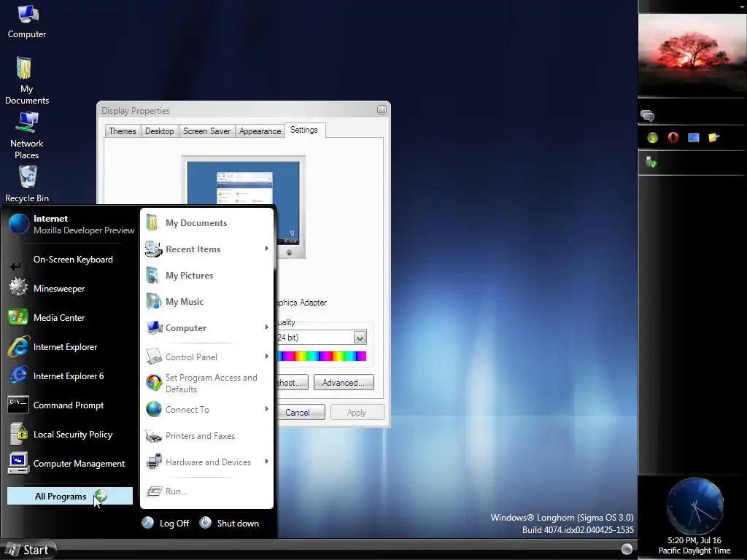
Task: Open Network Places desktop icon
Action: [27, 135]
